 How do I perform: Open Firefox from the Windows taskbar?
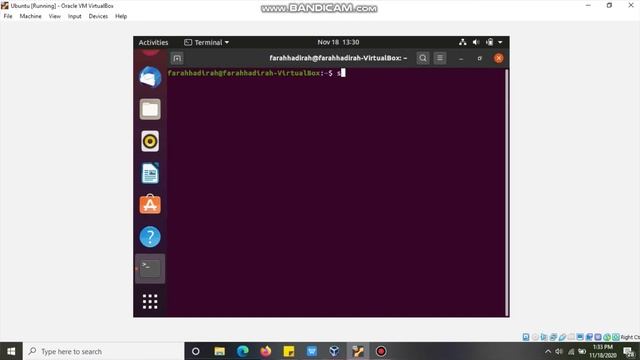pos(266,351)
